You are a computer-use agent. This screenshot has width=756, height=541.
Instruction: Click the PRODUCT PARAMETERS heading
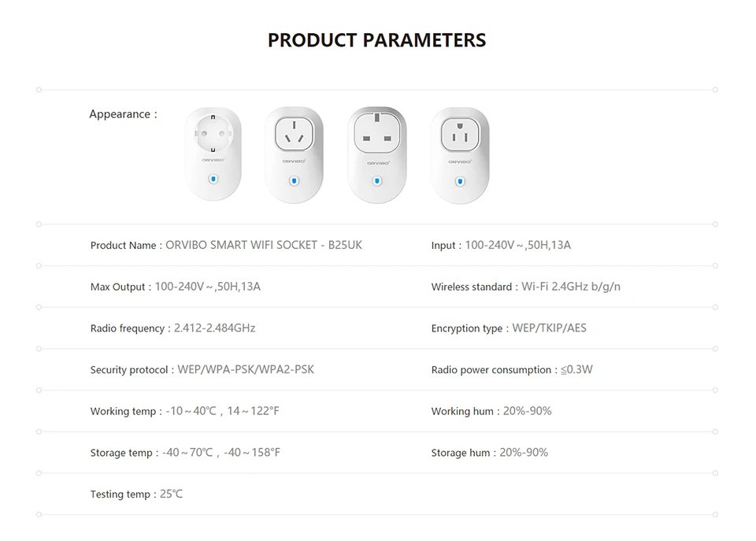(x=377, y=40)
